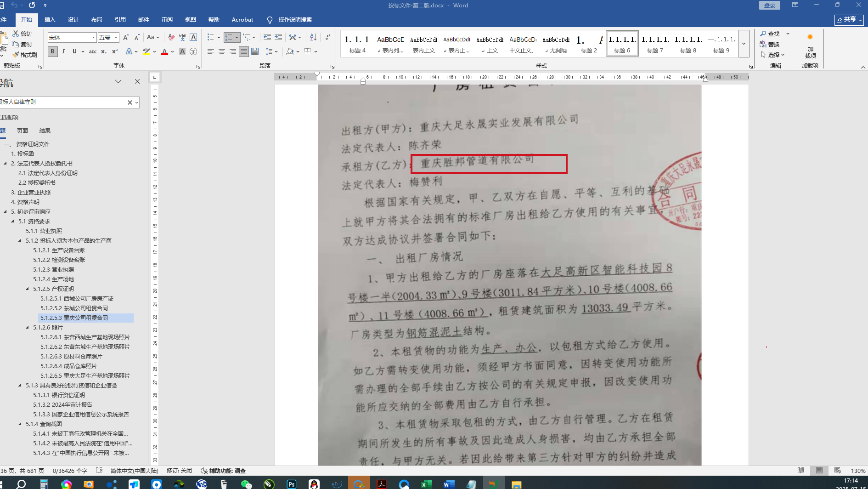Click the 共享 (Share) button

click(849, 20)
